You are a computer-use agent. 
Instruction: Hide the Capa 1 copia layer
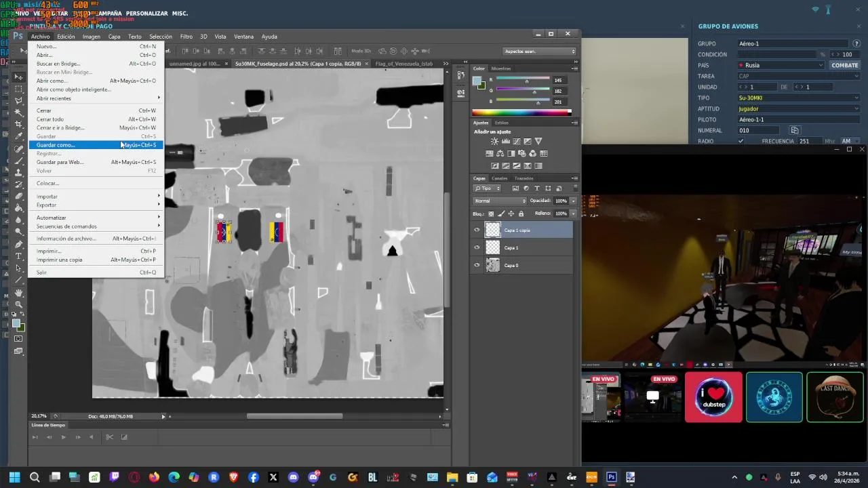(477, 230)
